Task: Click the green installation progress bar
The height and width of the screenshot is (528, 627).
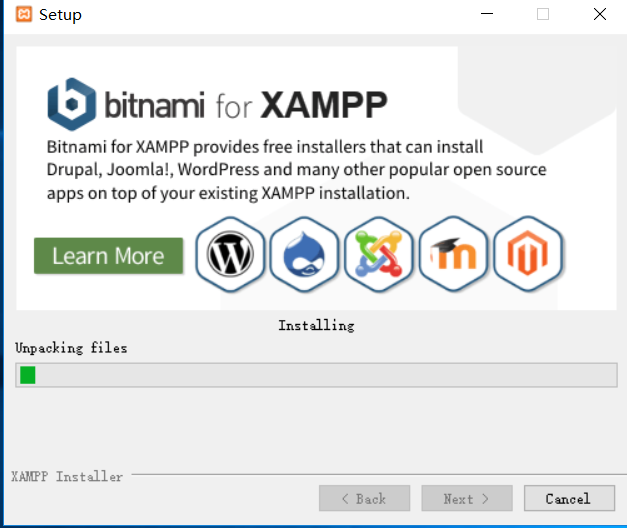Action: 316,375
